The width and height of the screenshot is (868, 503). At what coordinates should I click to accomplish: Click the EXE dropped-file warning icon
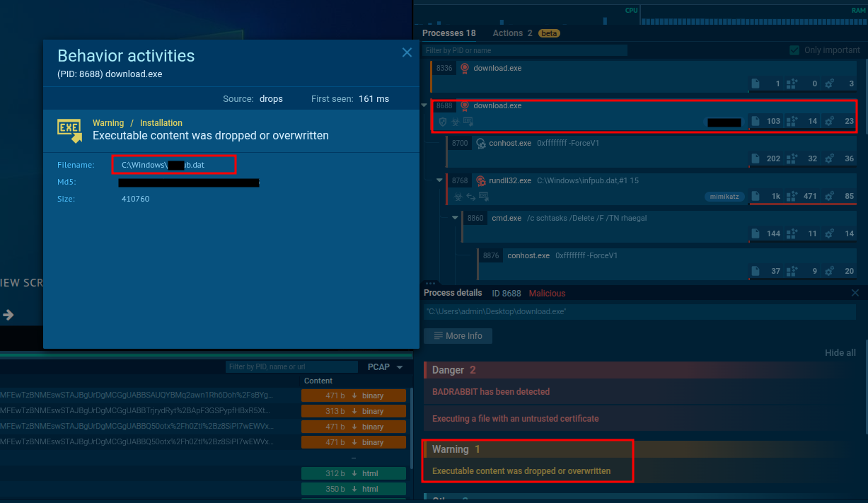(69, 128)
